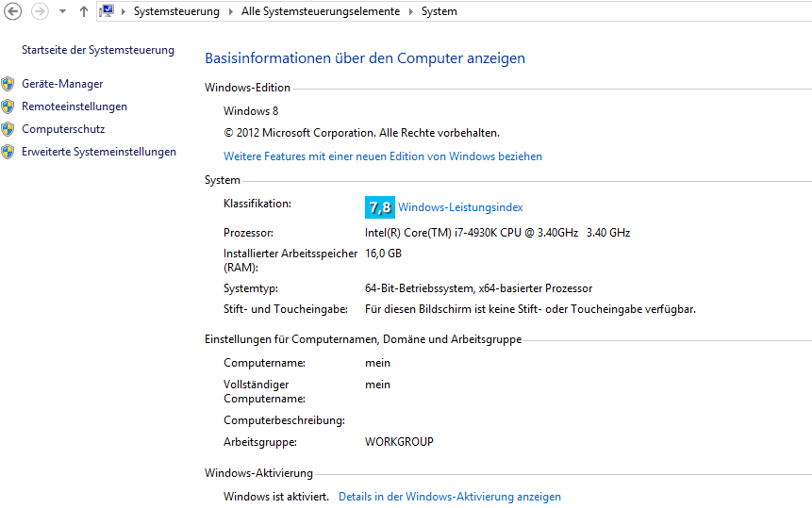Click the Stift- oder Toucheingabe verfügbar text
This screenshot has width=812, height=508.
[x=530, y=309]
